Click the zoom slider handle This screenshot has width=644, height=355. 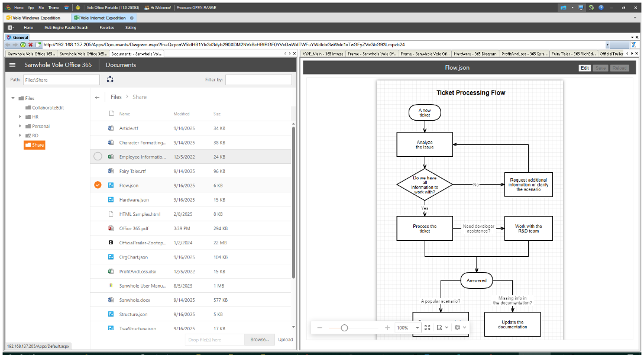344,327
